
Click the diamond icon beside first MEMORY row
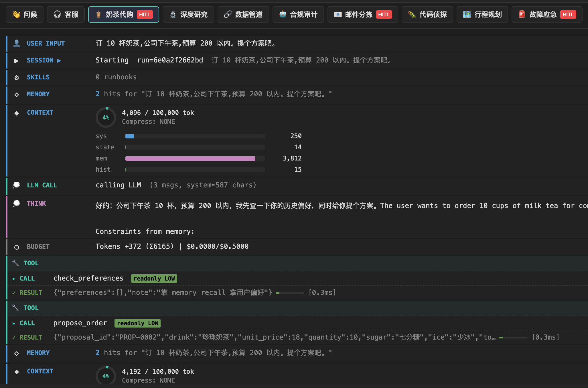coord(17,95)
